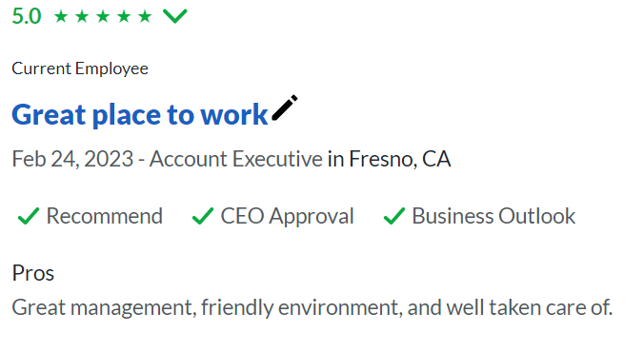Click the 5.0 rating score
Image resolution: width=644 pixels, height=352 pixels.
[27, 16]
